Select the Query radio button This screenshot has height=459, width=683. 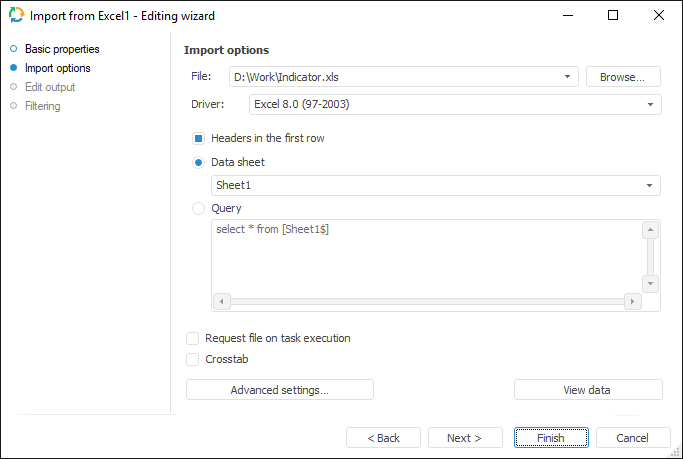[x=199, y=208]
